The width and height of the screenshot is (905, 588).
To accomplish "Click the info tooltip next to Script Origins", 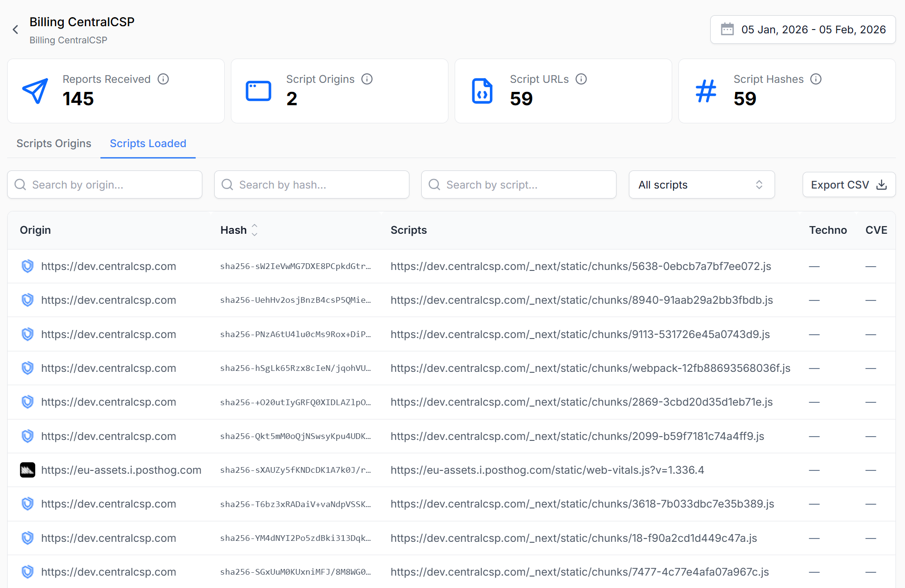I will (x=367, y=79).
